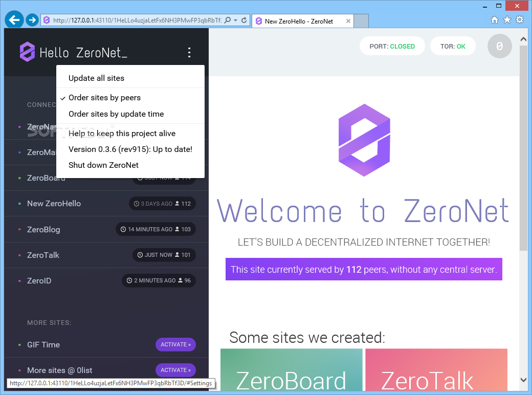Open More sites @ 0list name
The width and height of the screenshot is (532, 395).
pyautogui.click(x=60, y=370)
